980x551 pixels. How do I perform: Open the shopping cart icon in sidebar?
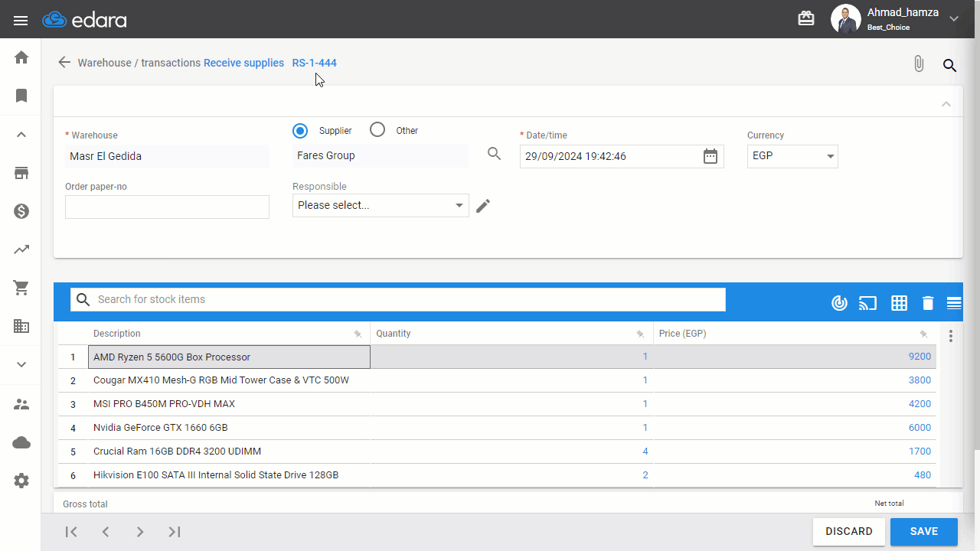click(21, 288)
